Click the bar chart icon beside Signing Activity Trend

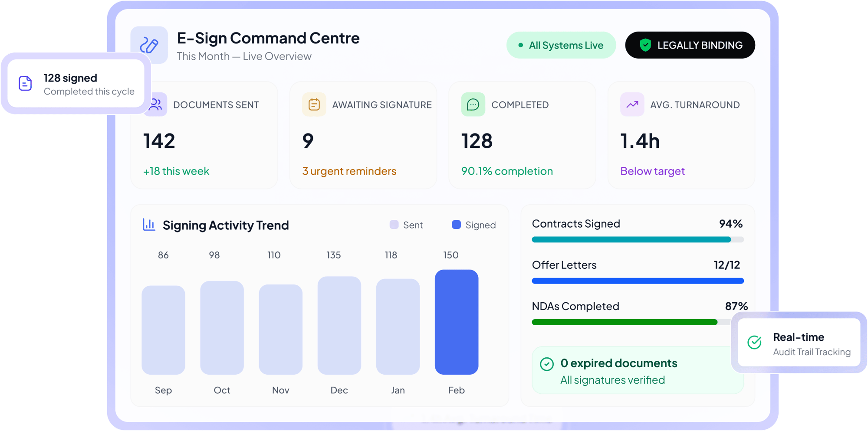click(149, 225)
